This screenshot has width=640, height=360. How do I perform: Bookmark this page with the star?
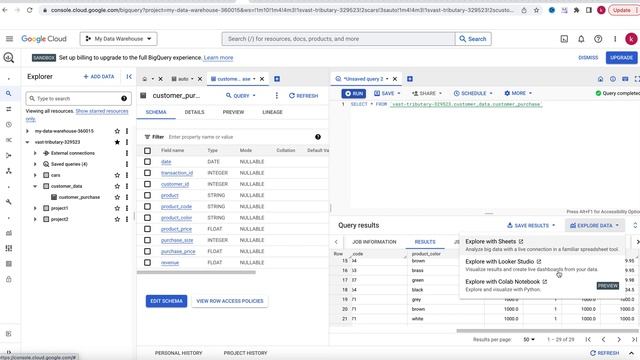tap(536, 10)
